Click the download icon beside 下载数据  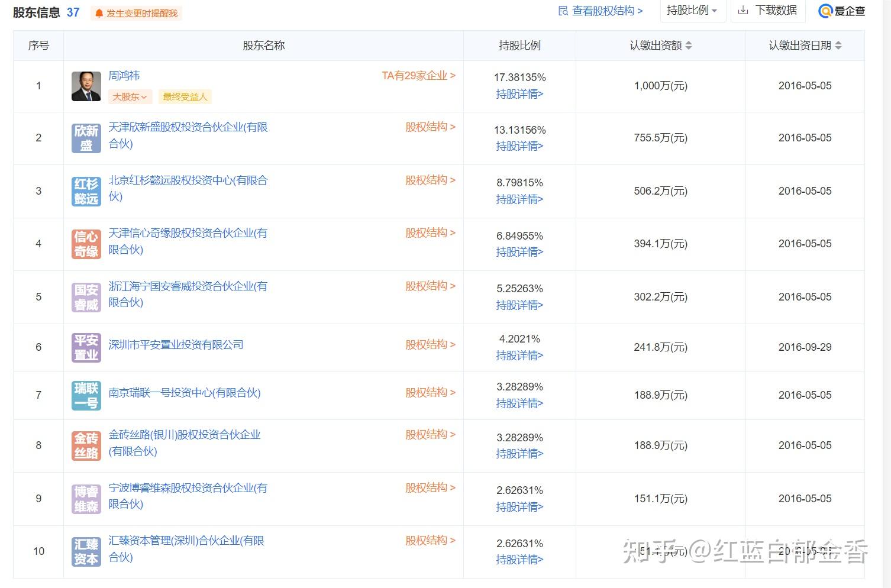point(743,11)
